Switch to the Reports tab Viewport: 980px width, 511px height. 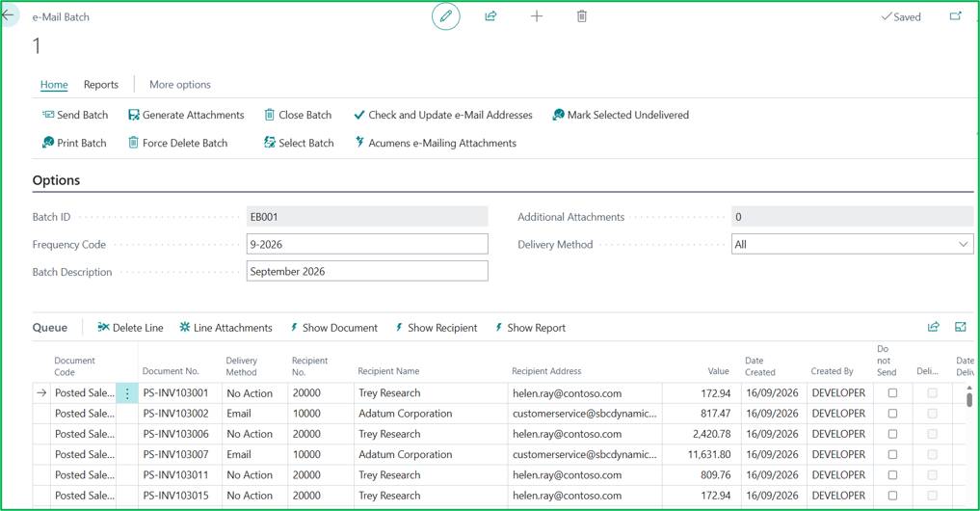pyautogui.click(x=101, y=85)
